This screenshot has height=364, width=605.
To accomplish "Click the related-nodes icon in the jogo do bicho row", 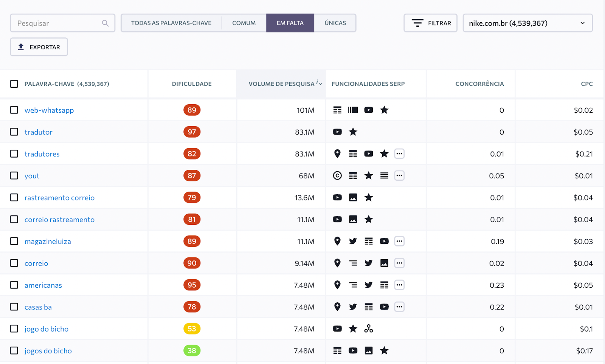I will 369,329.
